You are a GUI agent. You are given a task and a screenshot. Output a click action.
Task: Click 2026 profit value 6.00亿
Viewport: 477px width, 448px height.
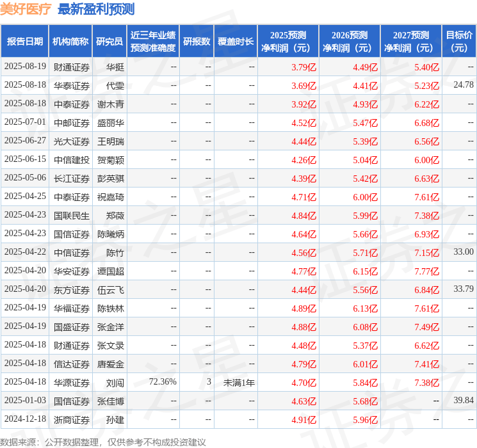365,196
